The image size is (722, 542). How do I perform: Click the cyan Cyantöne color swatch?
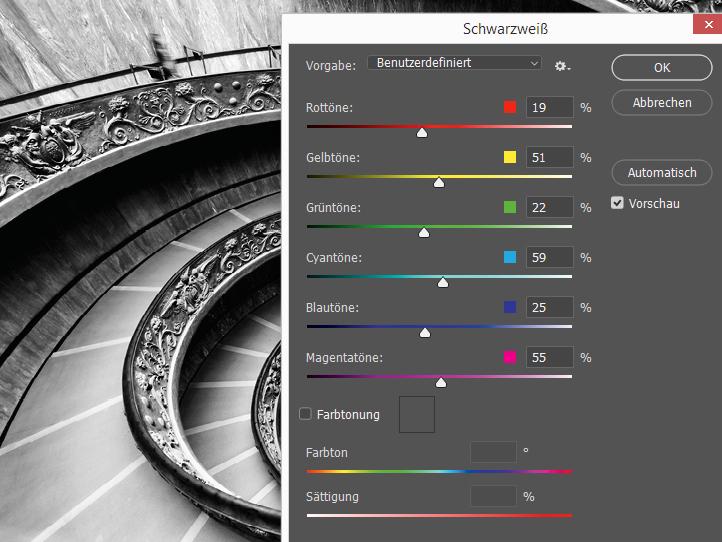tap(510, 257)
